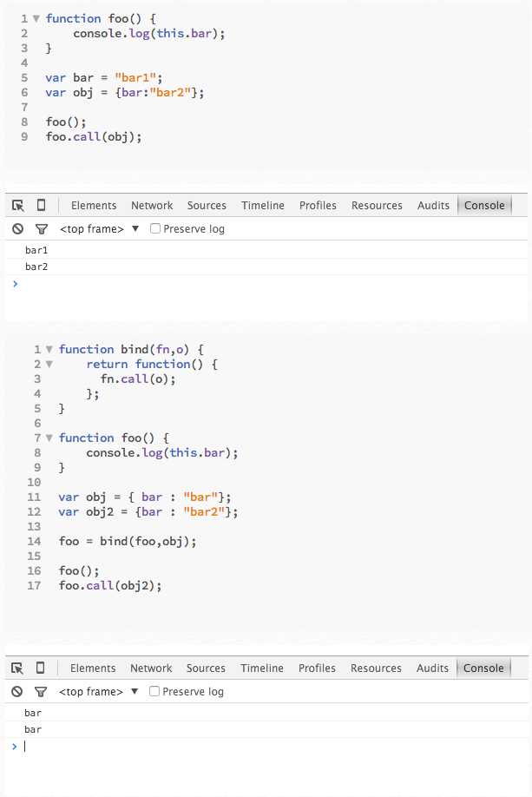Switch to Network tab in lower DevTools
The image size is (532, 797).
[x=151, y=668]
